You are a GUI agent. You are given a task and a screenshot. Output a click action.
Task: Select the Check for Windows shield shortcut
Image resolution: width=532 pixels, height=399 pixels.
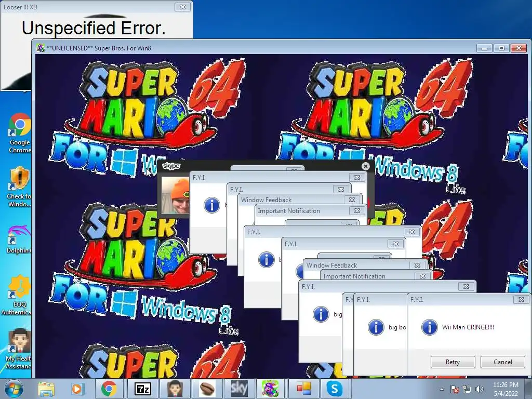(x=19, y=187)
